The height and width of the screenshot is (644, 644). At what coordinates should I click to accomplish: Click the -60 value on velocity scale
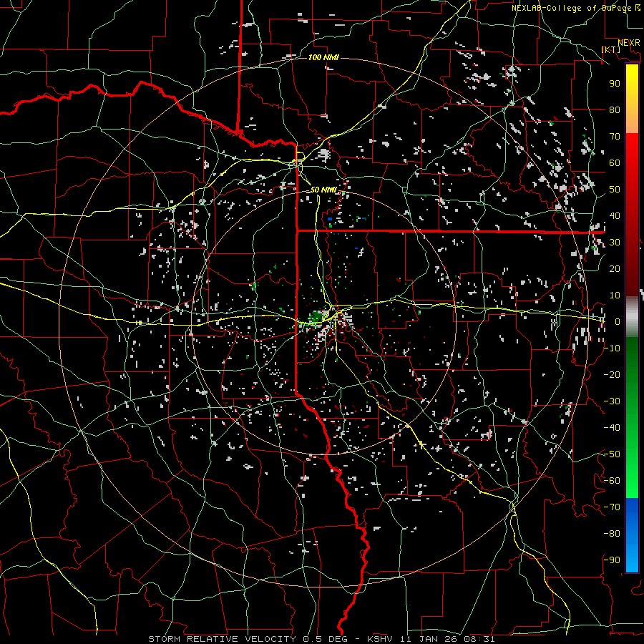612,481
